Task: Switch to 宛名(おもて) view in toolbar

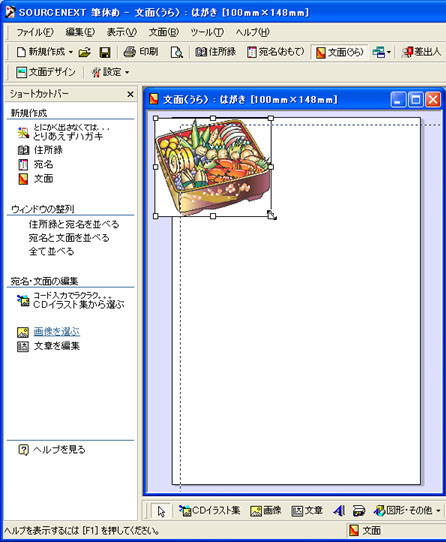Action: pyautogui.click(x=276, y=52)
